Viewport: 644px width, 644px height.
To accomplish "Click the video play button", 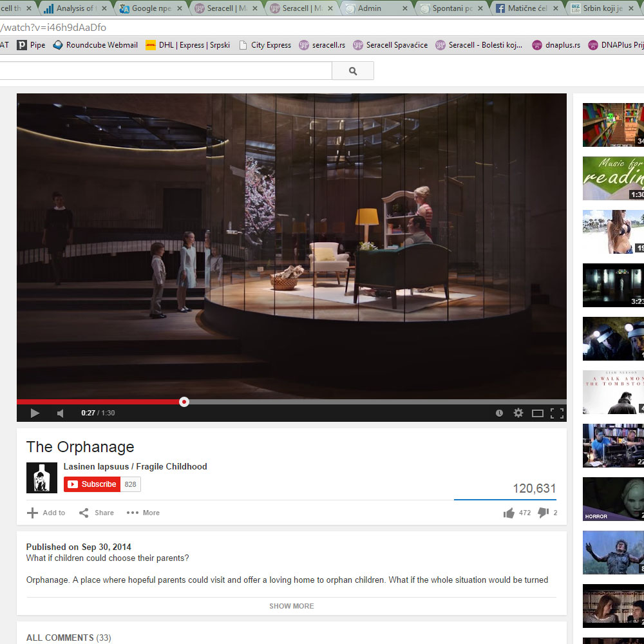I will point(35,413).
